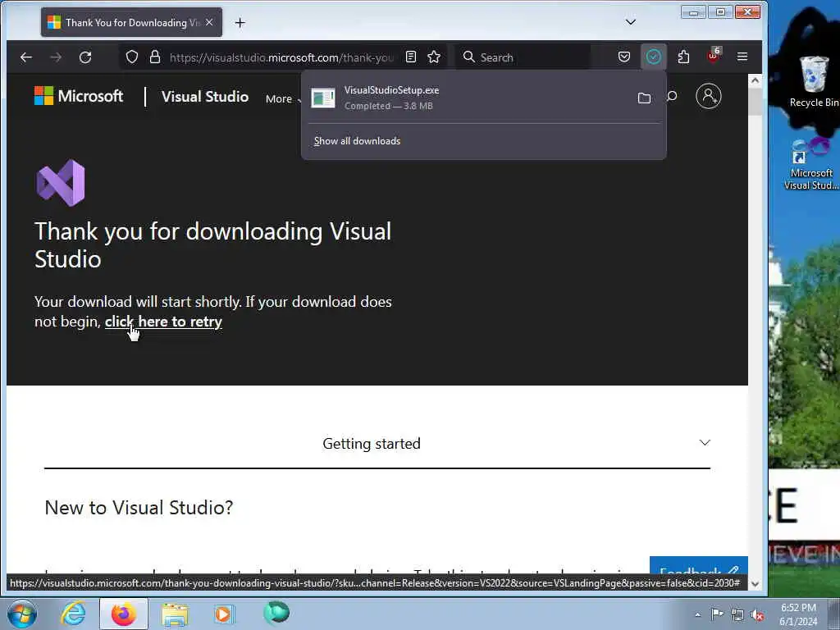
Task: Click the Feedback button
Action: [699, 566]
